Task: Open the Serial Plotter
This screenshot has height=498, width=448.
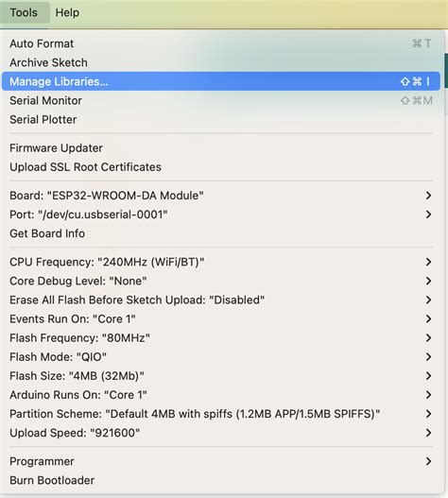Action: coord(221,119)
